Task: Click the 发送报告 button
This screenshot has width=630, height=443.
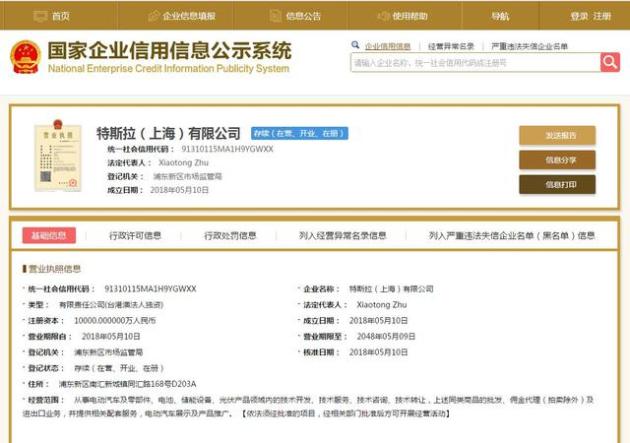Action: click(x=557, y=135)
